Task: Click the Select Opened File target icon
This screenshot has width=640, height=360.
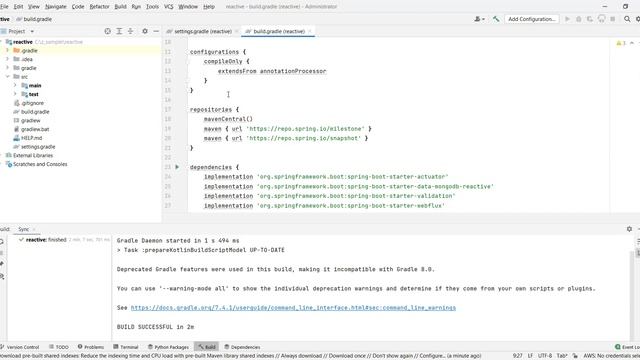Action: 107,31
